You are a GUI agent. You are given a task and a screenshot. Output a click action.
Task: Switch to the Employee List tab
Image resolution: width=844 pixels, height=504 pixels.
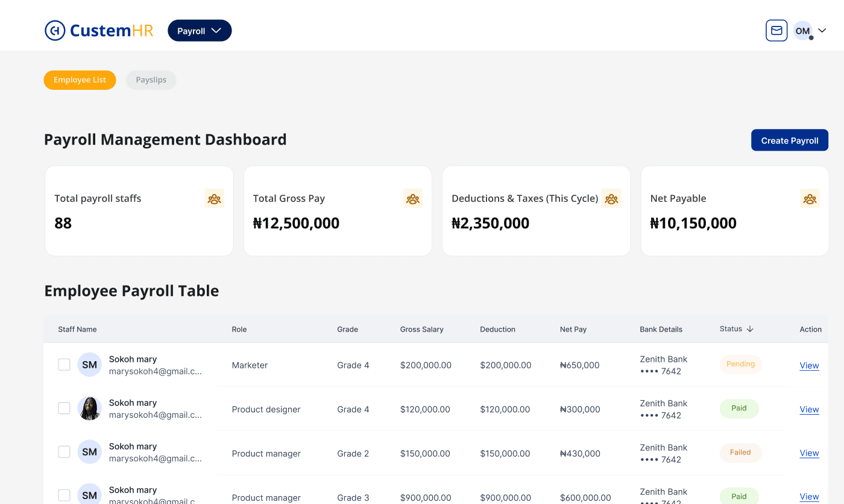coord(80,80)
